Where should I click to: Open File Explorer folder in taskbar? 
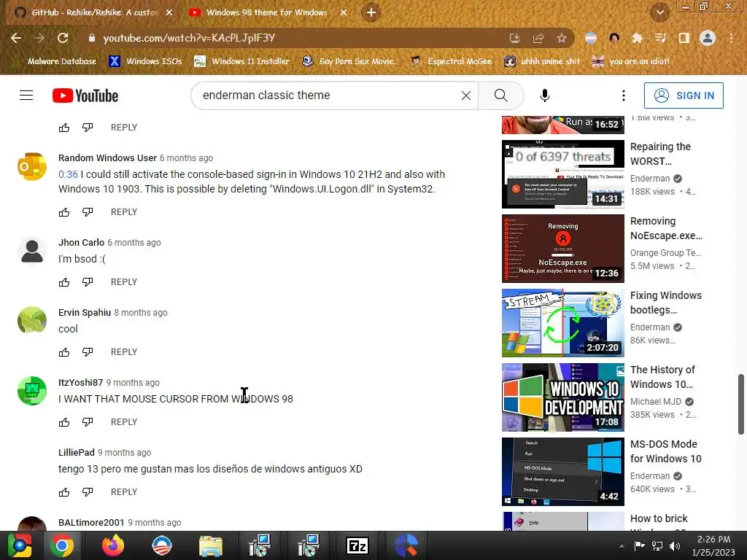click(x=210, y=545)
